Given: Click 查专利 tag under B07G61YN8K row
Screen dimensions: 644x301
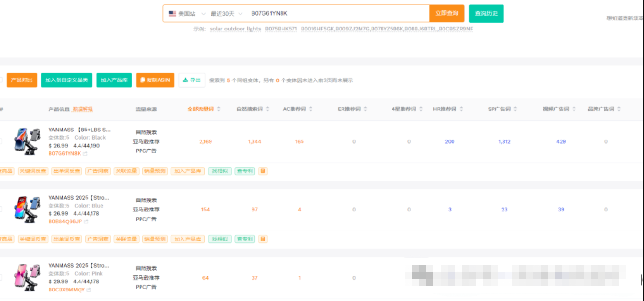Looking at the screenshot, I should (245, 171).
